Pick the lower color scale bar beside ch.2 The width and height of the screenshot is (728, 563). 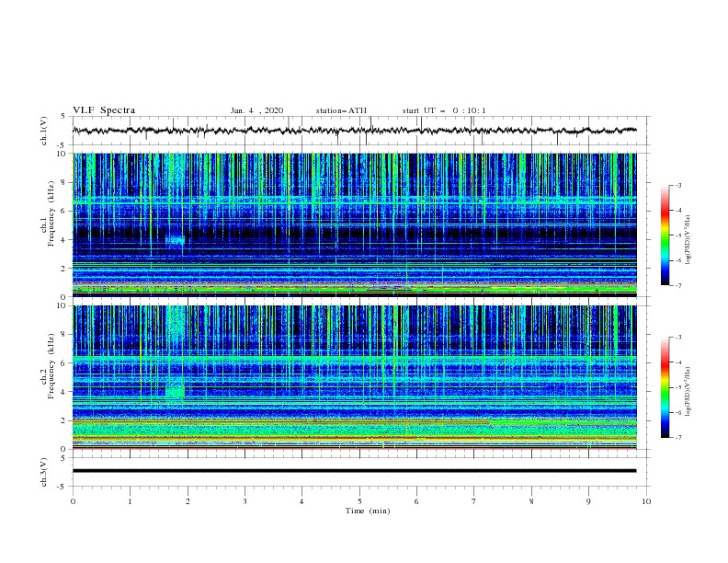(x=665, y=387)
